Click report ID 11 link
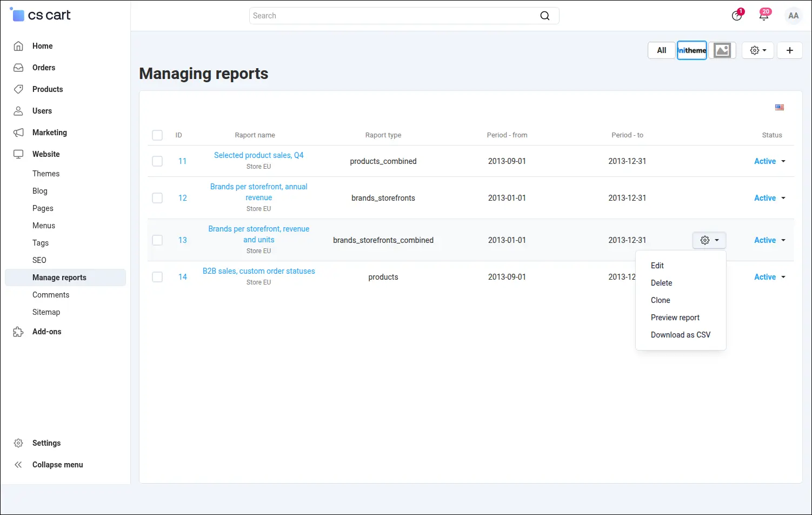The width and height of the screenshot is (812, 515). tap(183, 161)
